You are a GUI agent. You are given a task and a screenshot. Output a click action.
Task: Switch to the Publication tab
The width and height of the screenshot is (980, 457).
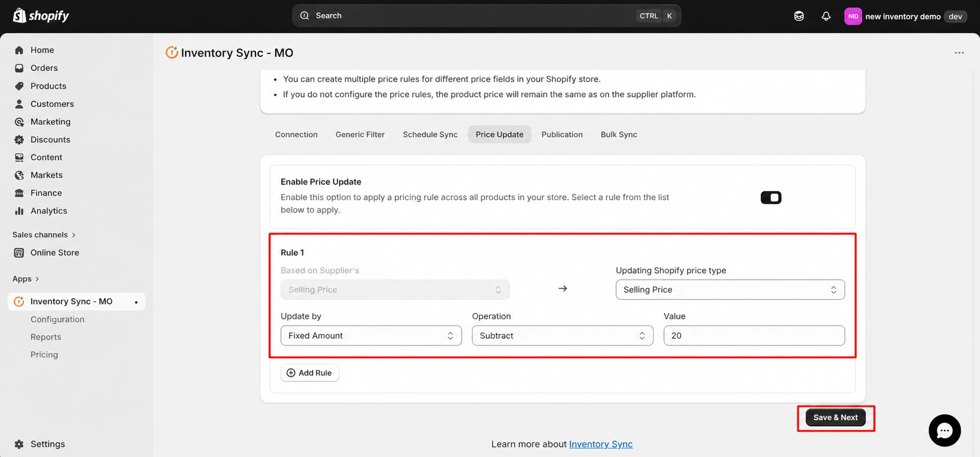562,134
